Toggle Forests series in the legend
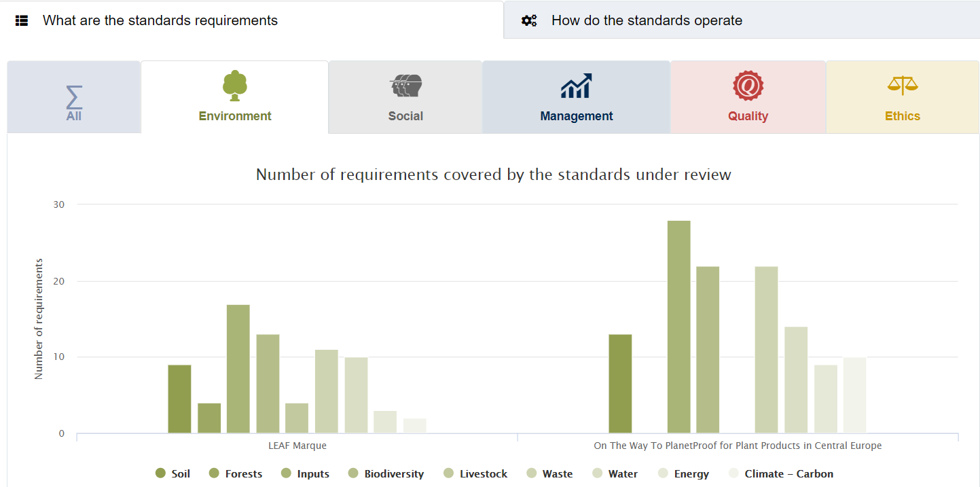This screenshot has height=487, width=980. [x=235, y=474]
